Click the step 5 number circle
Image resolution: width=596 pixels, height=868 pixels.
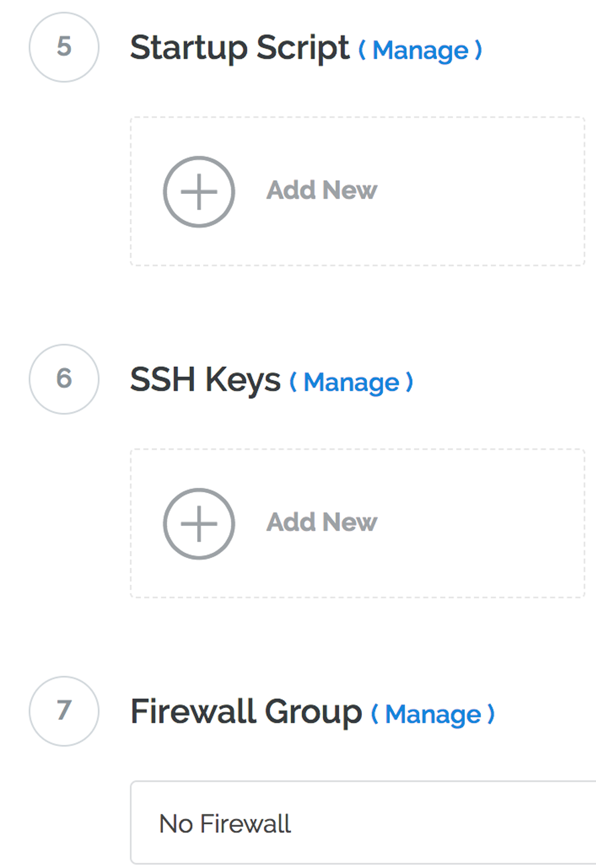pyautogui.click(x=64, y=47)
